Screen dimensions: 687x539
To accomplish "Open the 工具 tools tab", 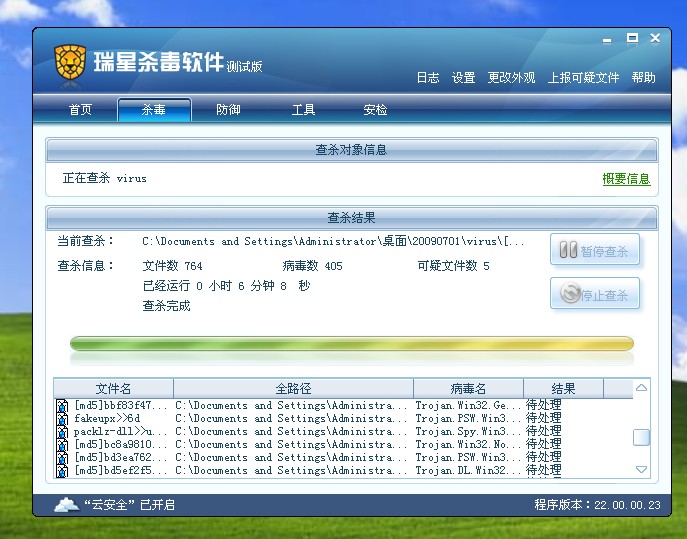I will click(x=303, y=110).
